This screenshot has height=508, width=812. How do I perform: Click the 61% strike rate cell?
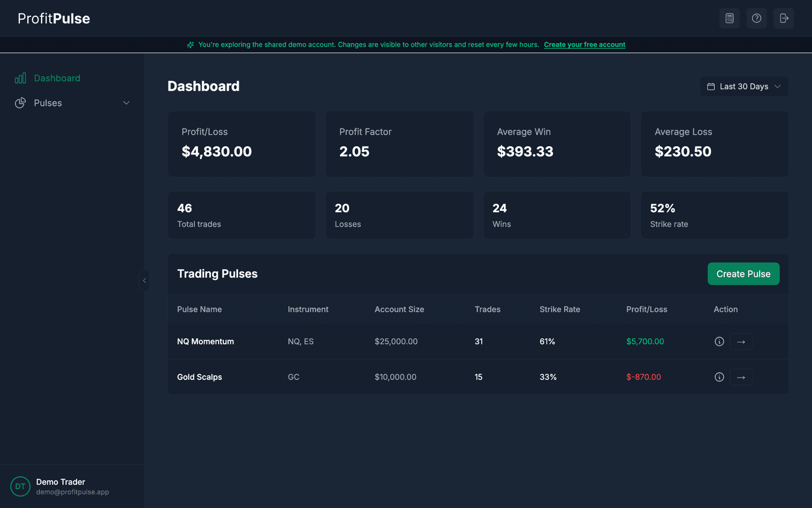[547, 341]
